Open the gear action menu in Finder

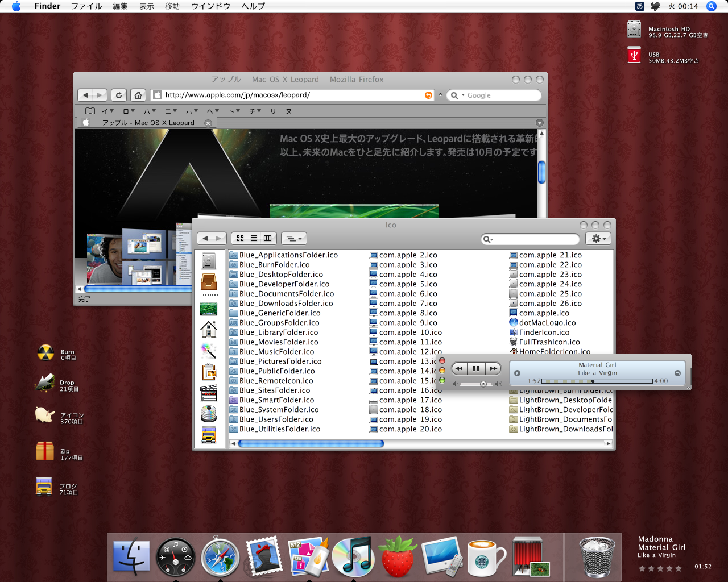598,238
